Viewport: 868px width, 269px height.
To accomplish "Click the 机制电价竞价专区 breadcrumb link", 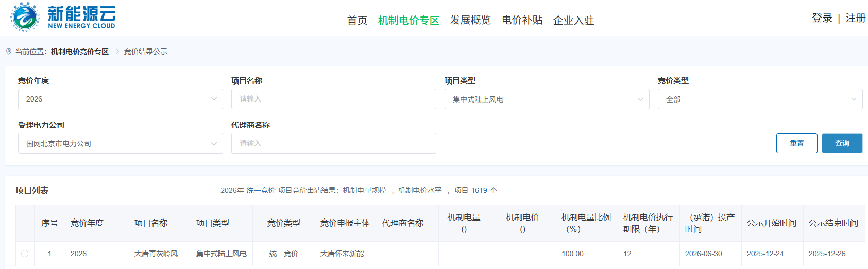I will (79, 52).
